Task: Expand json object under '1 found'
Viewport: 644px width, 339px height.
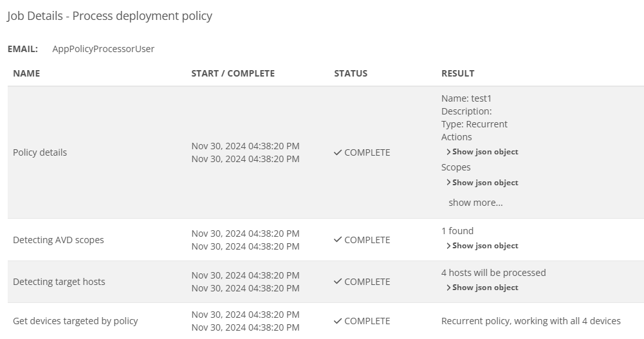Action: 482,246
